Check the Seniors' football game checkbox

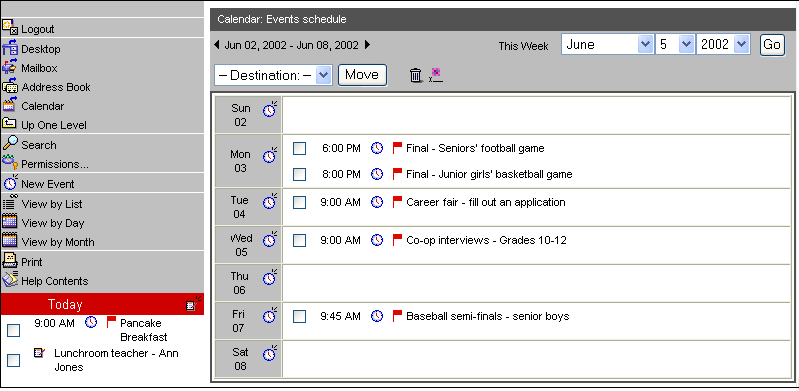(x=300, y=149)
